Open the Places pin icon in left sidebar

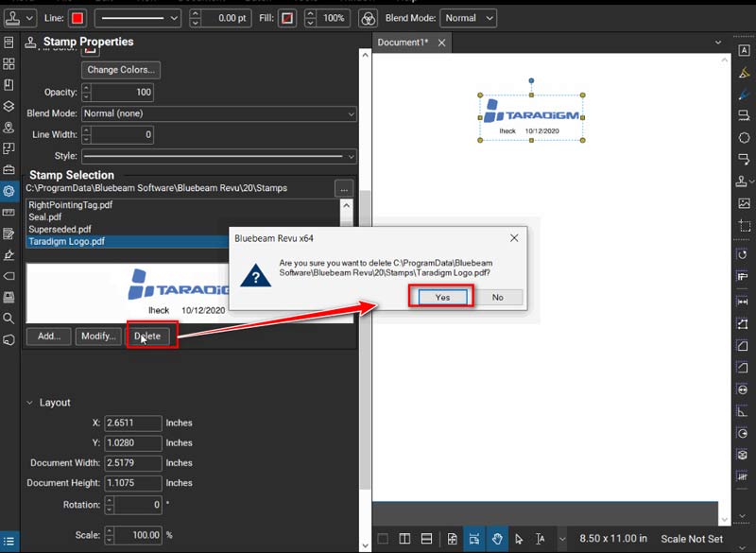[9, 128]
